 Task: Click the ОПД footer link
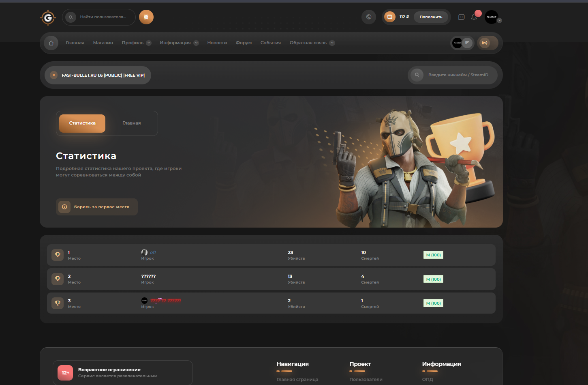click(x=428, y=380)
